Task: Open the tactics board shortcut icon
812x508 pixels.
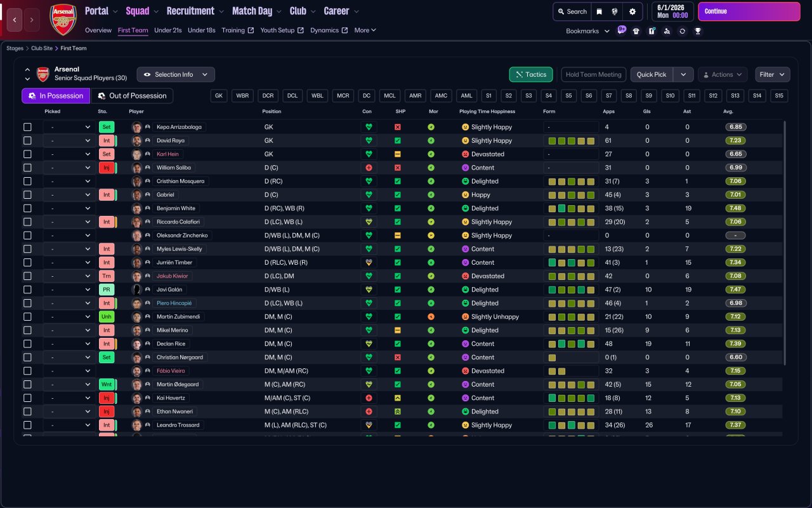Action: click(x=652, y=31)
